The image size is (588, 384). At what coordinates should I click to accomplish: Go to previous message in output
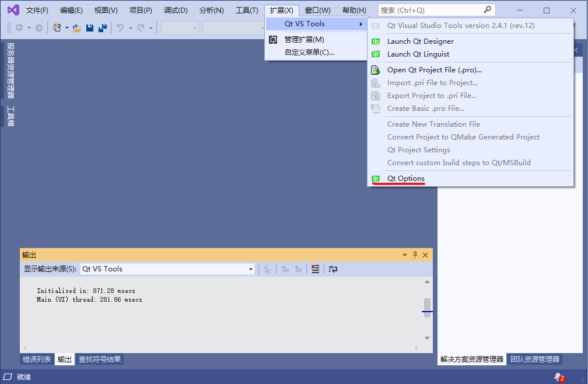(285, 269)
